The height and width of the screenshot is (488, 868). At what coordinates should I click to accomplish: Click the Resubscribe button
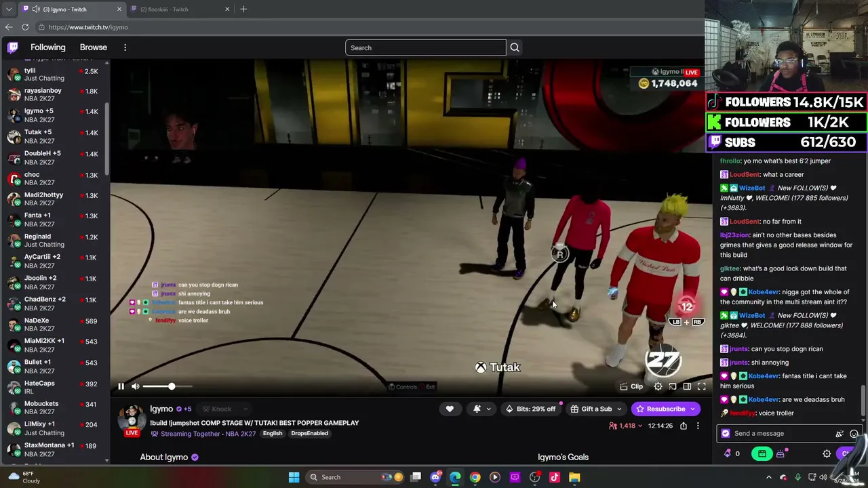[x=665, y=409]
